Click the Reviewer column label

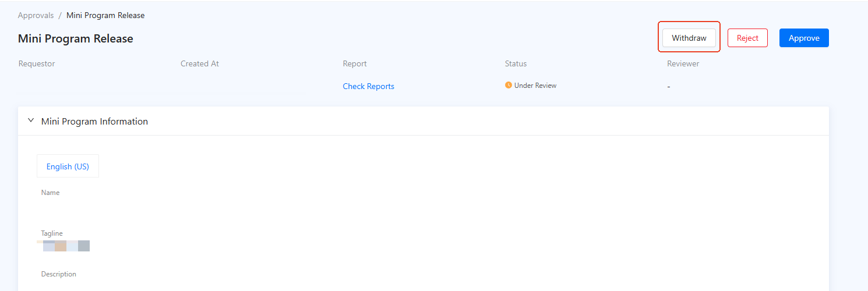(x=683, y=63)
